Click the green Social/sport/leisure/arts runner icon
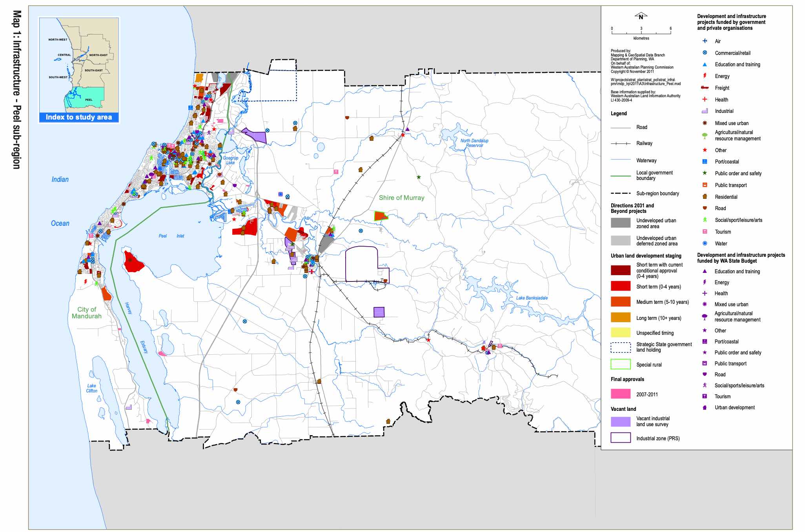 [705, 220]
